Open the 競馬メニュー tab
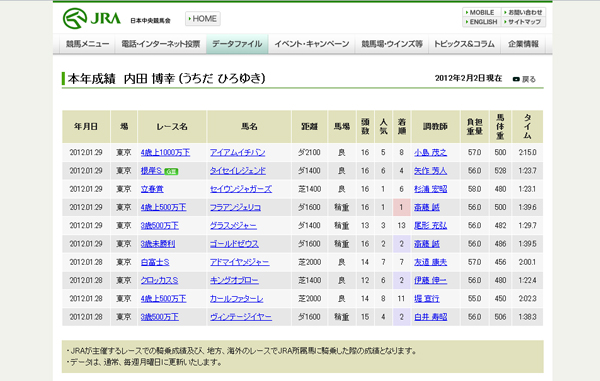 pos(87,44)
